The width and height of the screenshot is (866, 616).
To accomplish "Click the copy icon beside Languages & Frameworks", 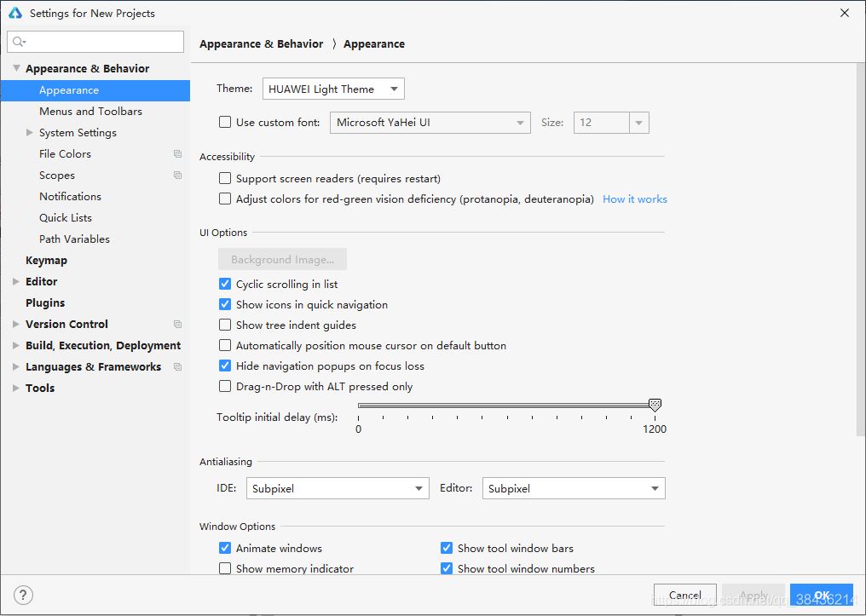I will pos(177,367).
